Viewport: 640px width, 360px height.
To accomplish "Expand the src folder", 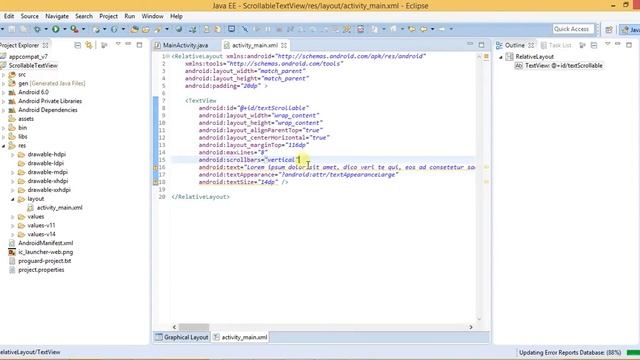I will (x=3, y=75).
